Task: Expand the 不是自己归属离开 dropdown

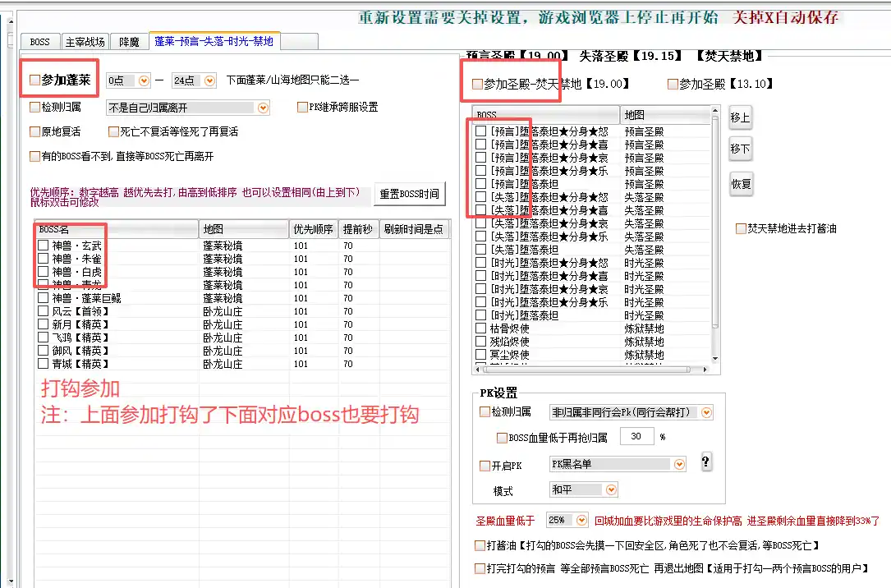Action: [263, 108]
